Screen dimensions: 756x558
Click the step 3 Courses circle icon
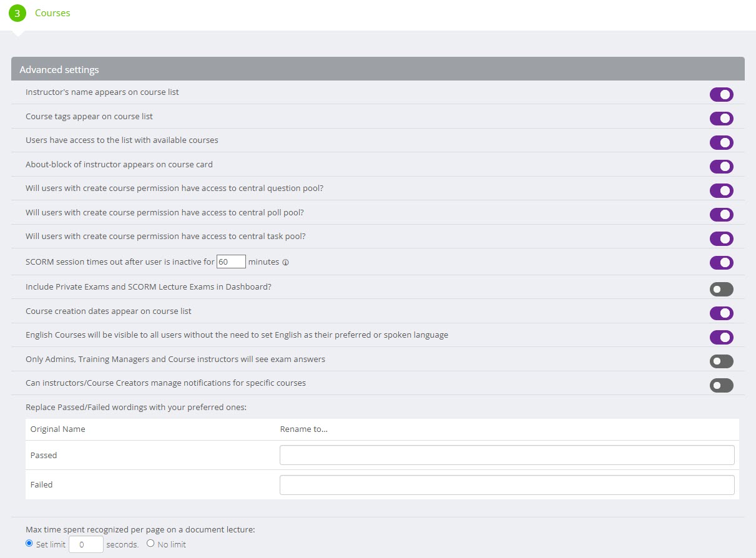click(17, 13)
